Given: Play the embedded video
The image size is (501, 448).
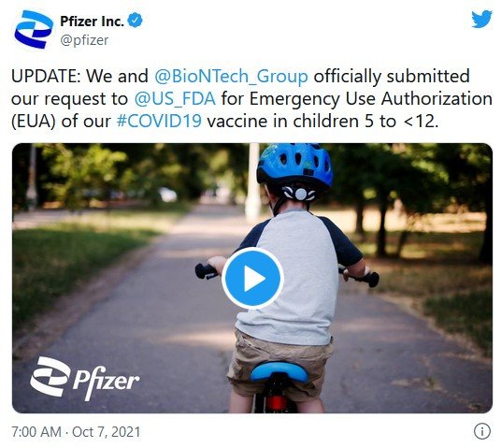Looking at the screenshot, I should coord(252,278).
